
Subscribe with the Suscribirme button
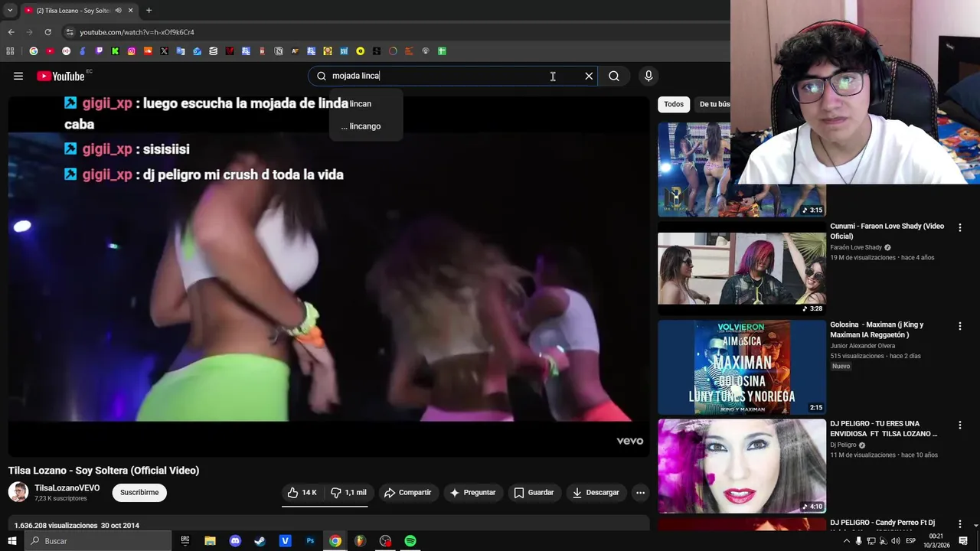(139, 492)
